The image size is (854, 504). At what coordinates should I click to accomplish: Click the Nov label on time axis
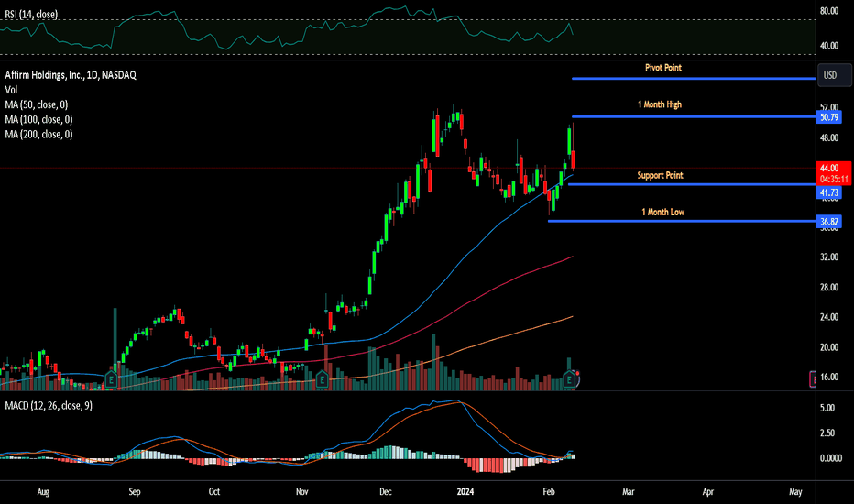301,491
